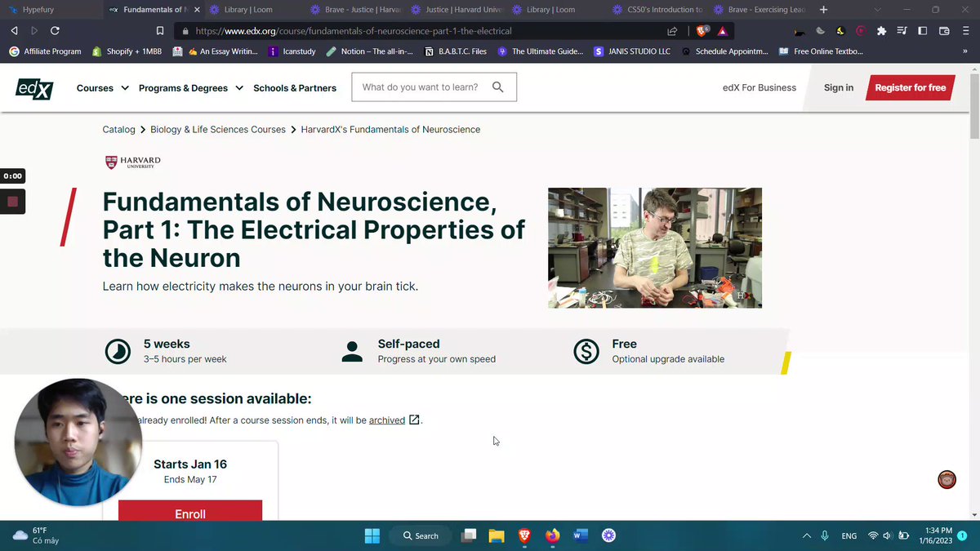The image size is (980, 551).
Task: Click the external link icon next to archived
Action: 414,420
